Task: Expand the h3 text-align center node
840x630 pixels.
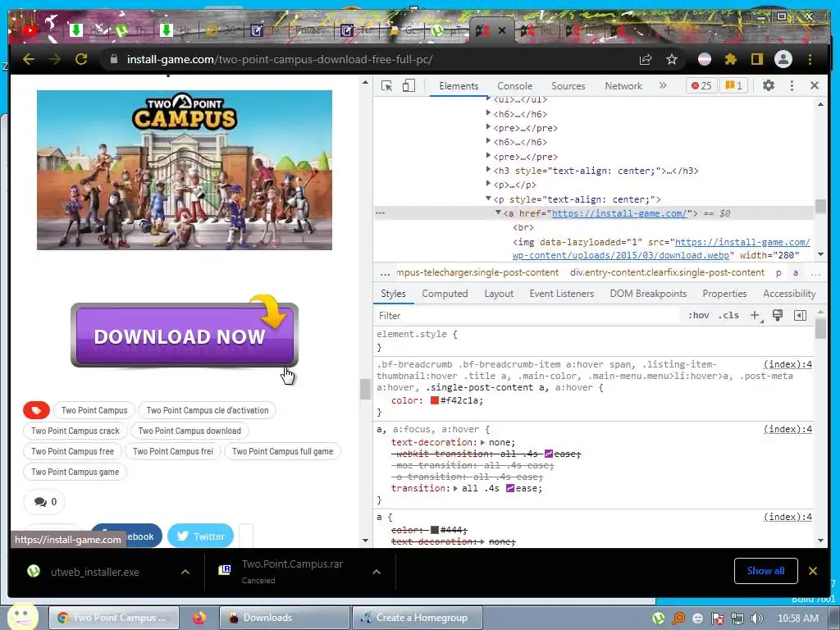Action: 488,170
